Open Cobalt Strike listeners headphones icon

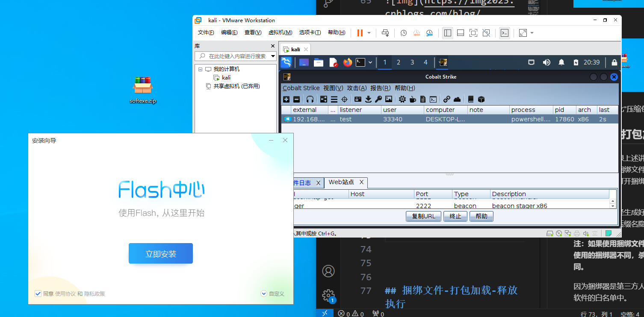(x=310, y=99)
